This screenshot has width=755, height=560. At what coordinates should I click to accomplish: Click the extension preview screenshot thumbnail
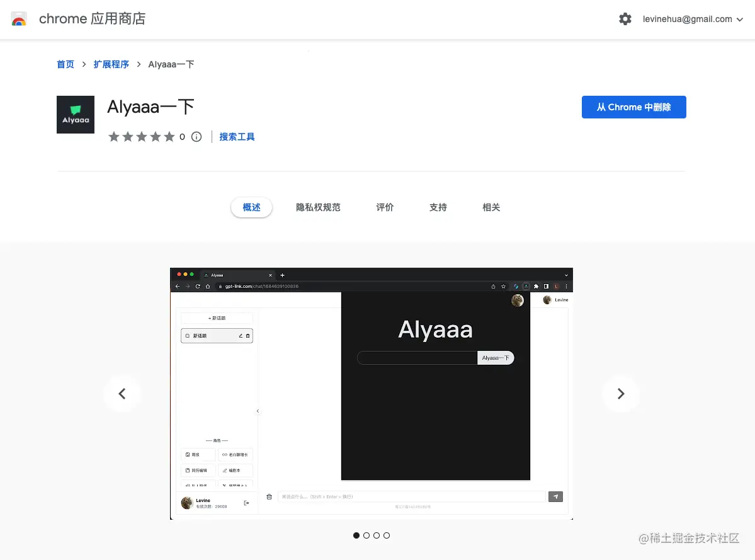(x=372, y=394)
